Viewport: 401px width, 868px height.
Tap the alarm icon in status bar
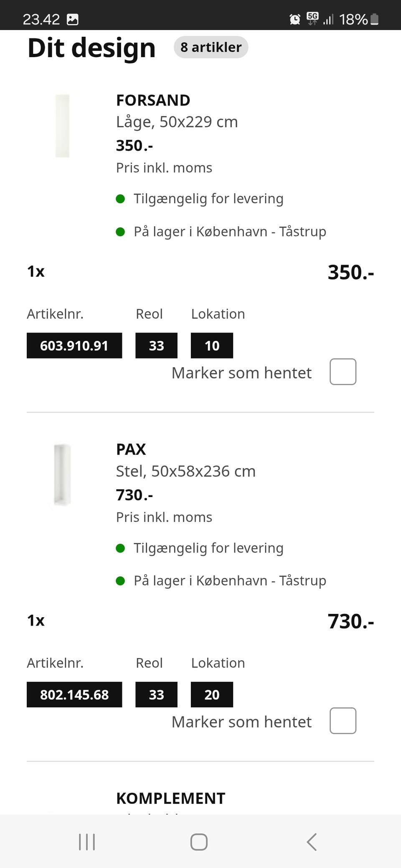[x=294, y=19]
